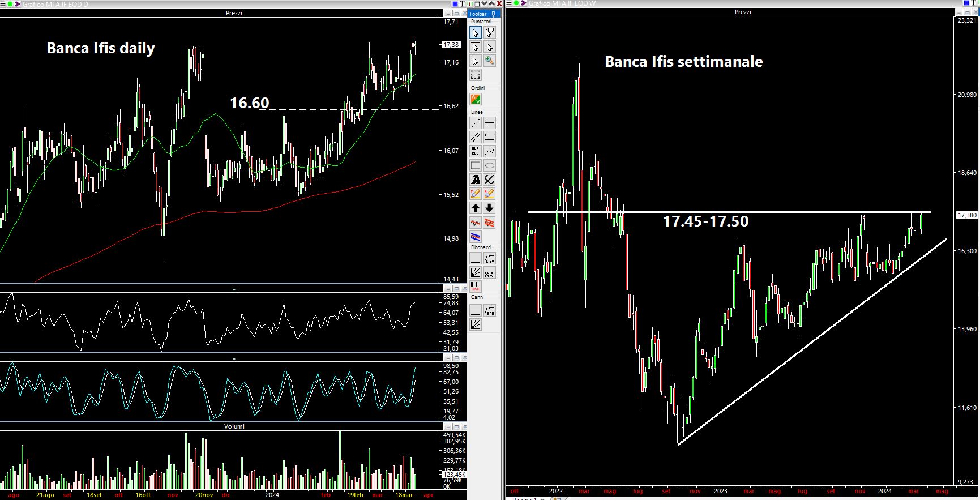This screenshot has width=980, height=500.
Task: Click the 123,45K volume value label
Action: coord(454,475)
